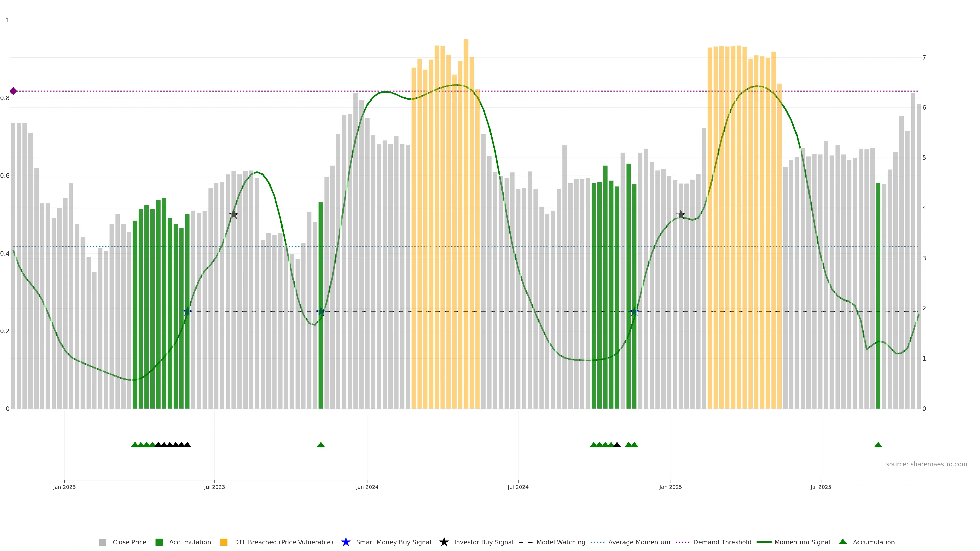Click the Jan 2024 axis label

click(367, 487)
